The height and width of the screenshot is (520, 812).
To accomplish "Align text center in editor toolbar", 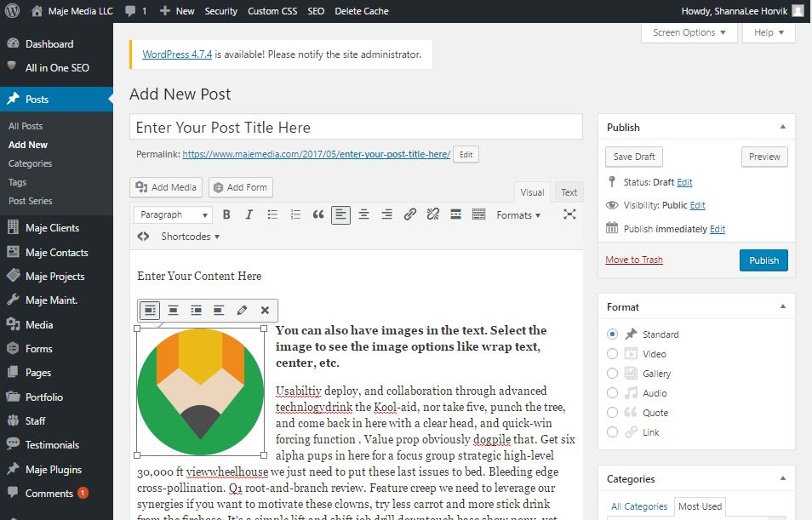I will tap(364, 214).
